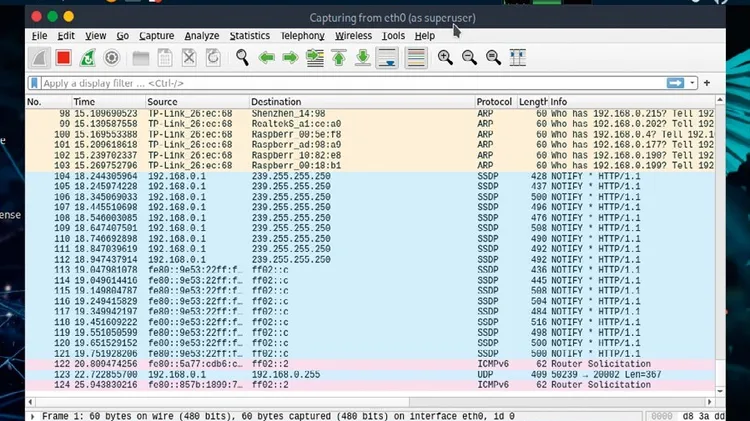Expand the Frame 1 details tree
Viewport: 750px width, 421px height.
[x=33, y=417]
